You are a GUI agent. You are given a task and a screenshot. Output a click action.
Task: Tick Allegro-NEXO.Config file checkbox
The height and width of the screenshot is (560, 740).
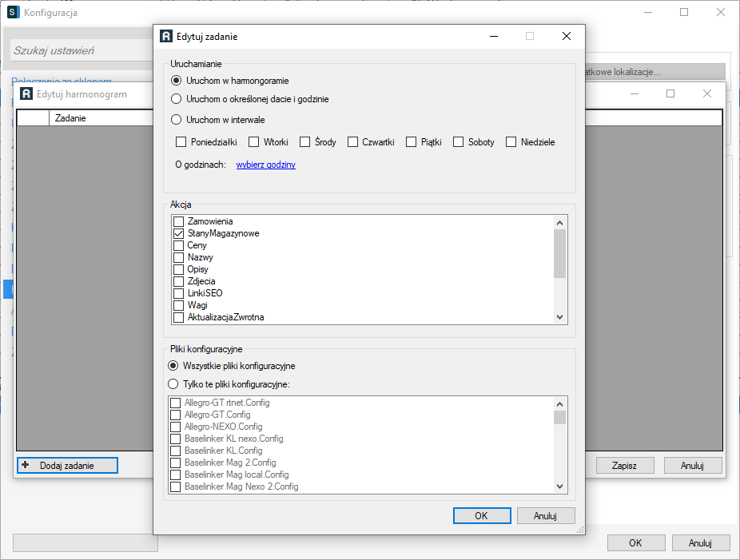tap(176, 427)
